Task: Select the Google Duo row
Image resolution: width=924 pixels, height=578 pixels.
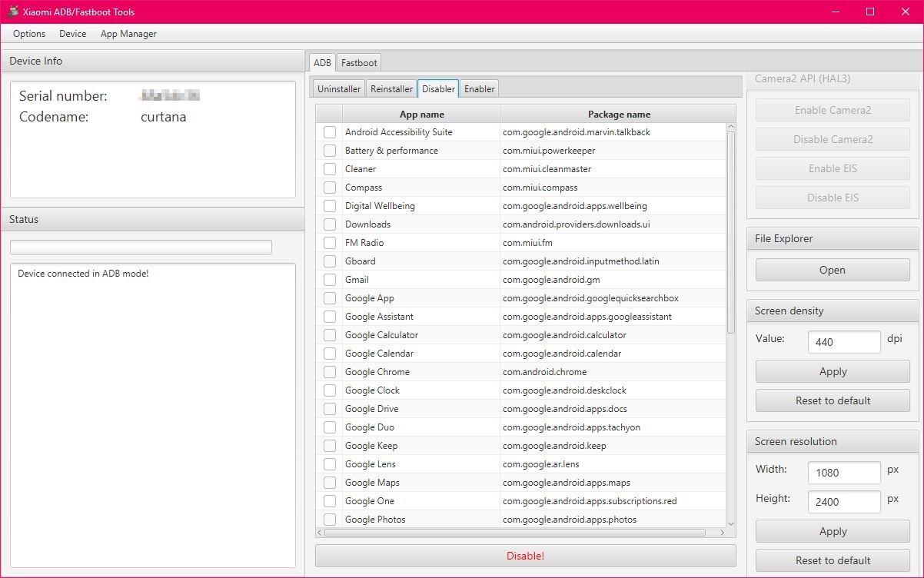Action: pos(520,427)
